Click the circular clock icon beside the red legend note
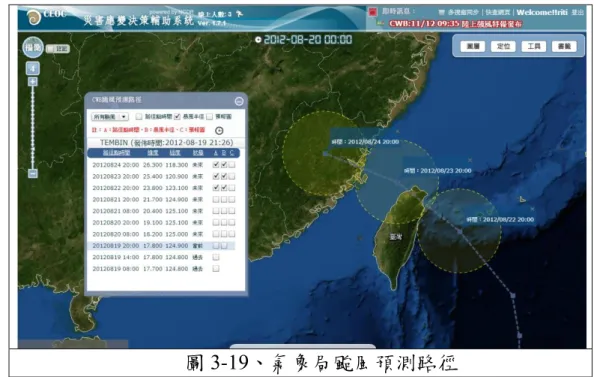 [219, 130]
